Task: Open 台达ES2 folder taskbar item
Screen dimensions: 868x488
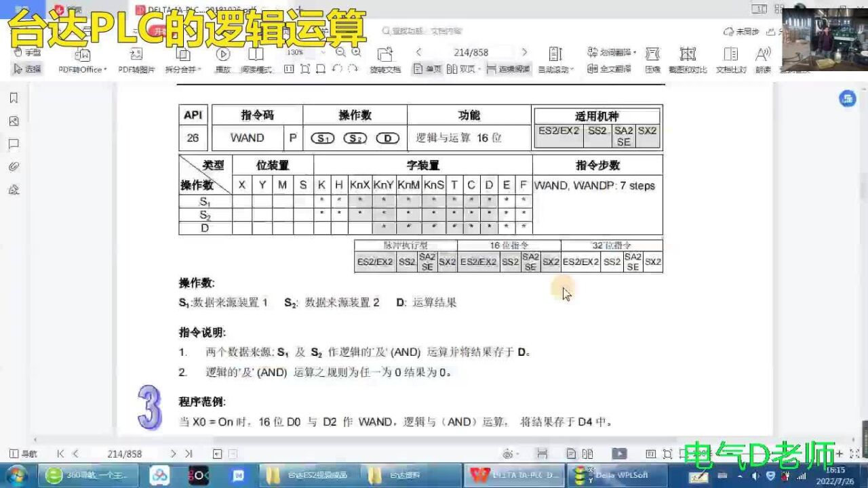Action: pyautogui.click(x=309, y=475)
